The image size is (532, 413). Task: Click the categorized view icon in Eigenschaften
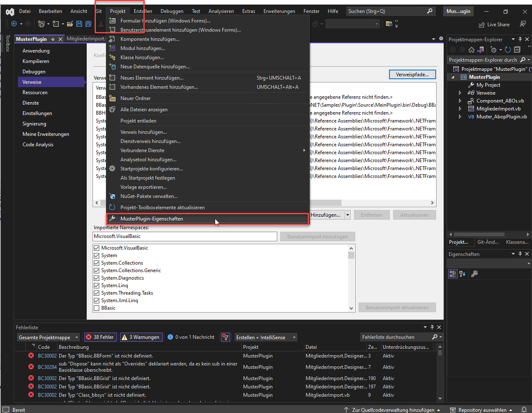453,274
